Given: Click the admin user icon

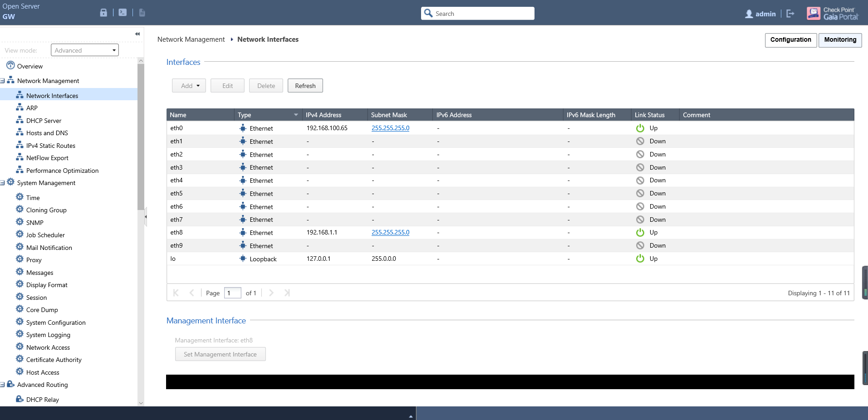Looking at the screenshot, I should (x=749, y=14).
